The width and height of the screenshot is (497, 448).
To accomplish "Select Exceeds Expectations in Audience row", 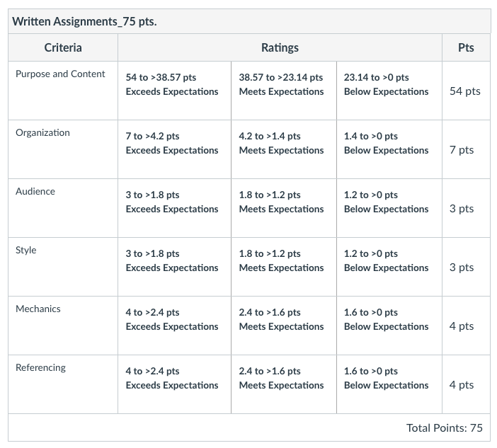I will click(174, 208).
